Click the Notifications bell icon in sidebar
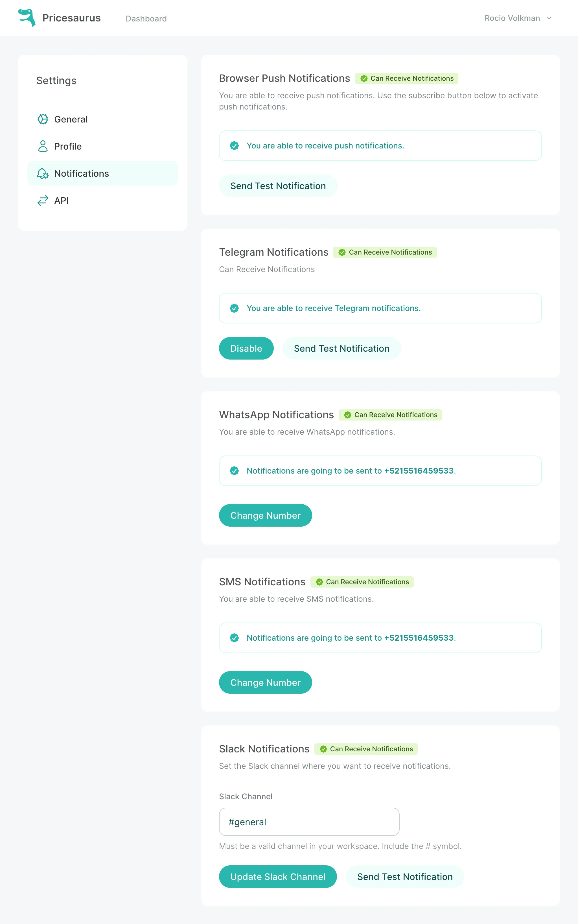This screenshot has width=578, height=924. tap(43, 174)
